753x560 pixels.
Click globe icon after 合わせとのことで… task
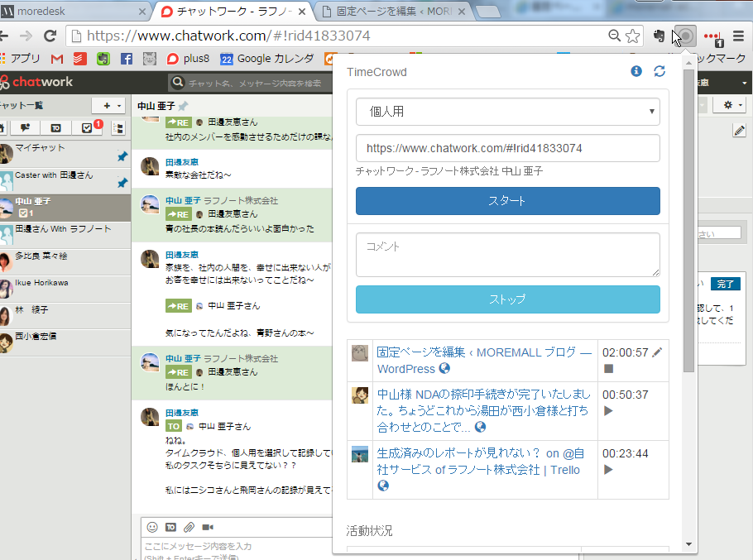[480, 427]
